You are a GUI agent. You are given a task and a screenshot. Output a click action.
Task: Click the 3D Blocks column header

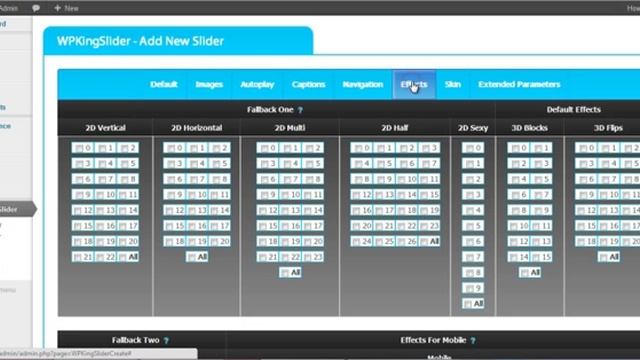tap(529, 128)
